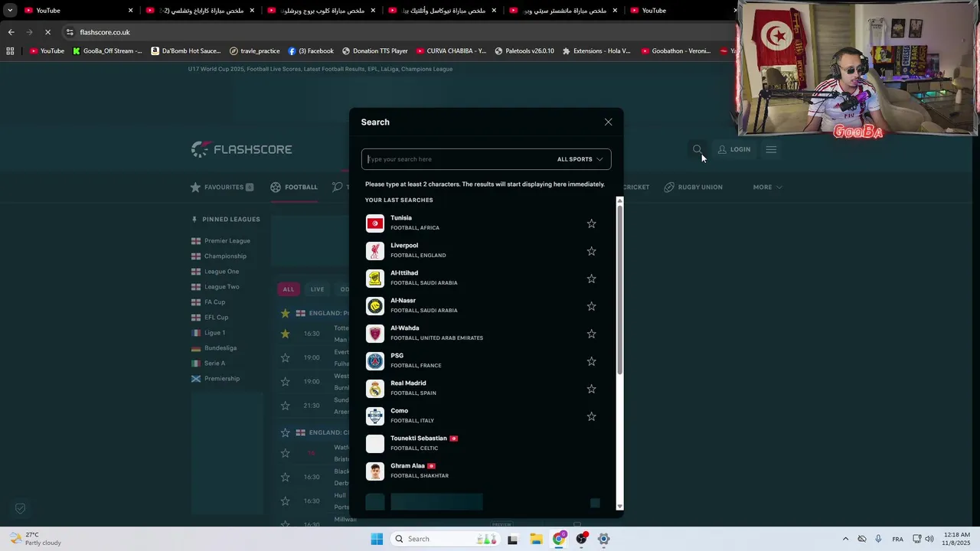Open the taskbar clock showing 12:18 AM
Screen dimensions: 980x551
(957, 539)
